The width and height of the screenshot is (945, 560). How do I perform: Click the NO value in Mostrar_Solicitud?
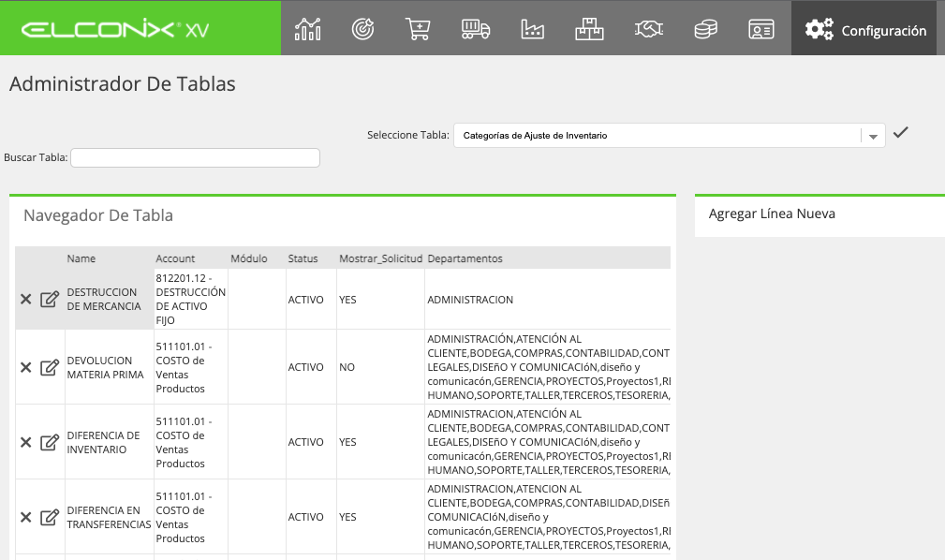347,367
